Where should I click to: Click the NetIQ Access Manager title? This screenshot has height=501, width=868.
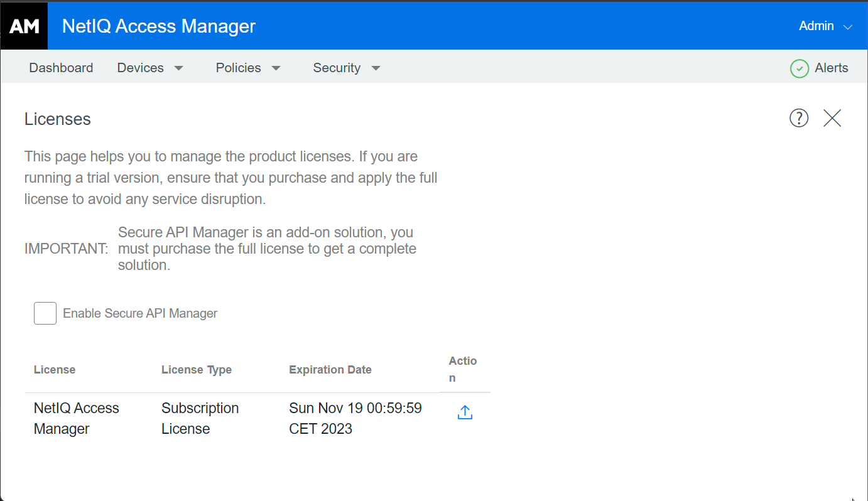coord(158,26)
